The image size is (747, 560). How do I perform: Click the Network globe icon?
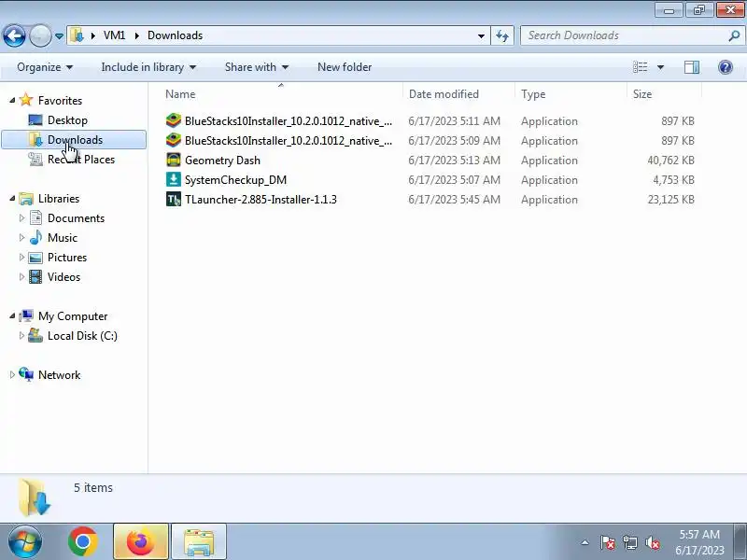pos(26,374)
